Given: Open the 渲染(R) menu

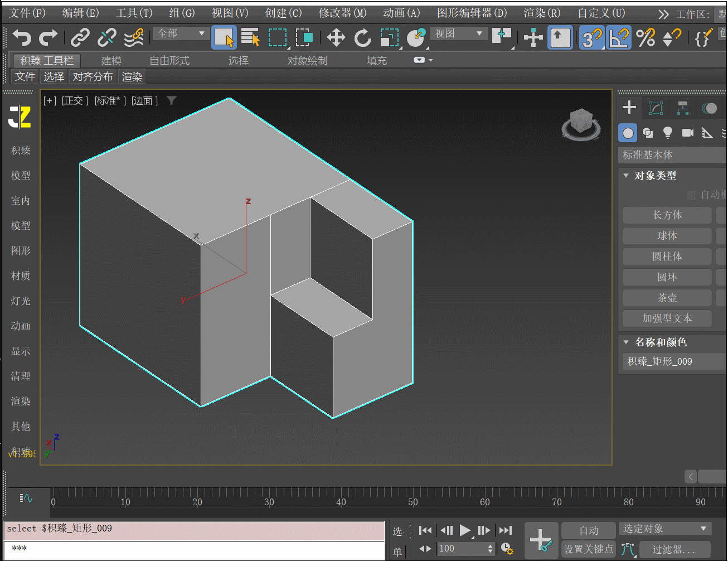Looking at the screenshot, I should click(542, 13).
